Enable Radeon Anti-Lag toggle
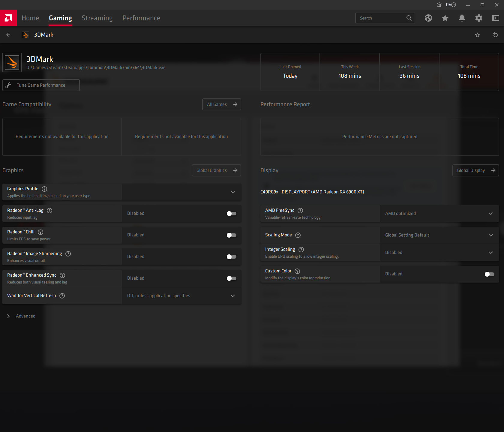The width and height of the screenshot is (504, 432). [232, 214]
